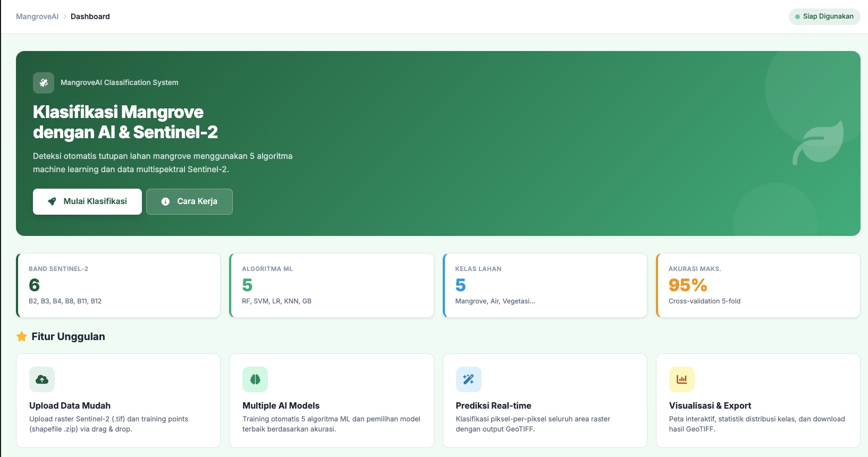This screenshot has height=457, width=868.
Task: Open the Algoritma ML stat card
Action: click(332, 285)
